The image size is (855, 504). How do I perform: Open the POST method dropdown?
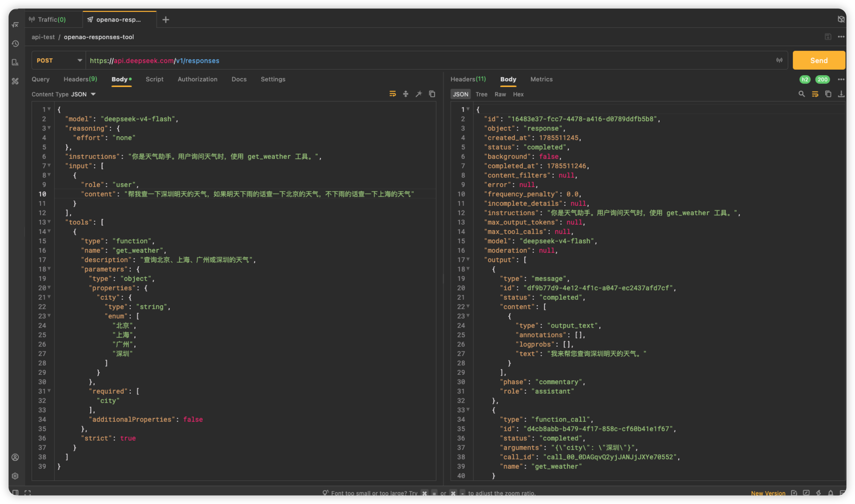pyautogui.click(x=59, y=61)
